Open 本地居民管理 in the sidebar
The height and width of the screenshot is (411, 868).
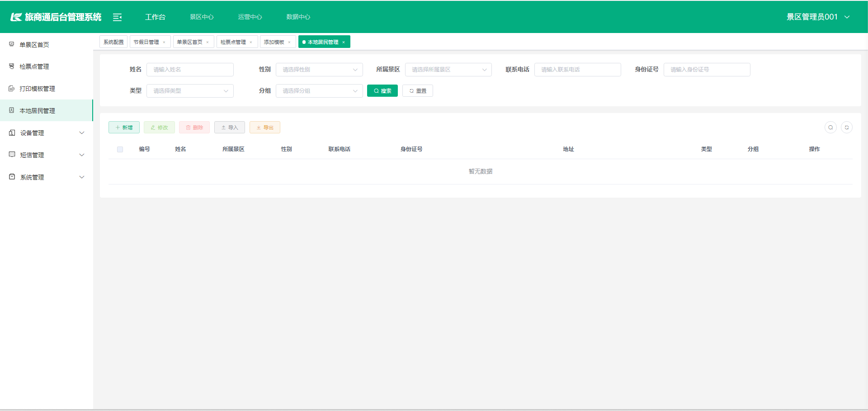[46, 110]
